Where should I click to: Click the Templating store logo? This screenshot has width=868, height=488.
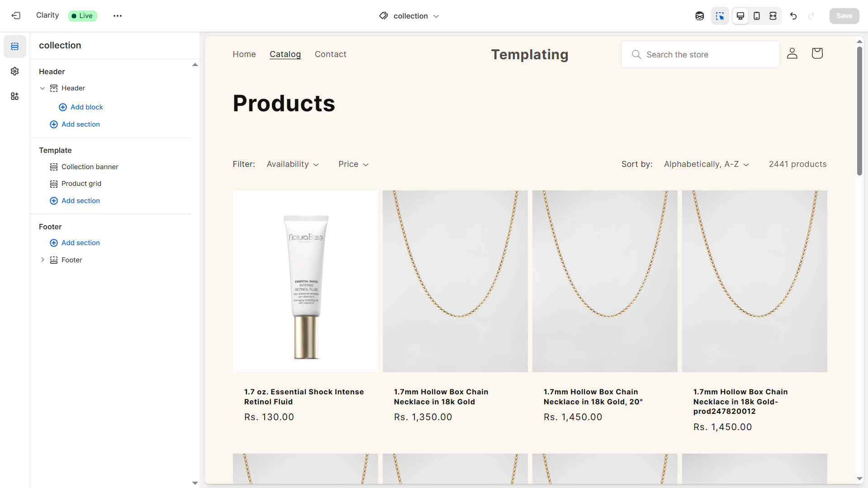[530, 54]
